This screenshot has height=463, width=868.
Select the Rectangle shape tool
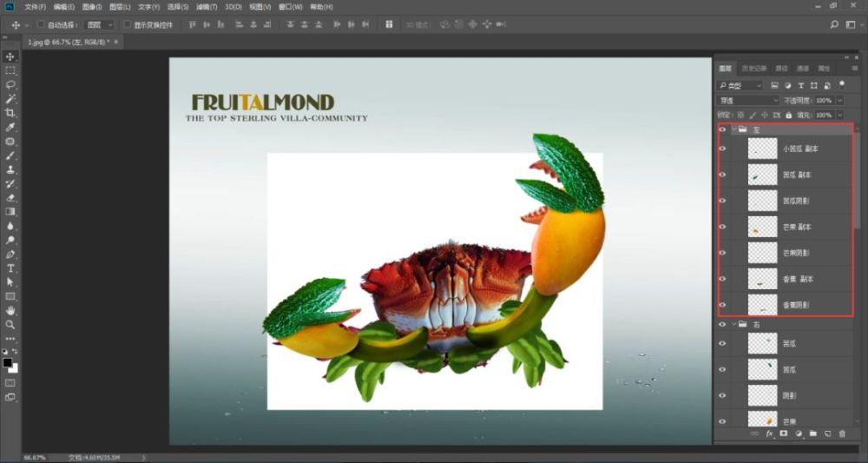tap(10, 296)
